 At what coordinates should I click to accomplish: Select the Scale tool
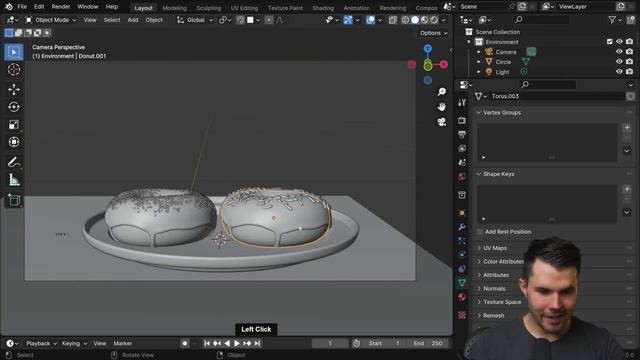(14, 124)
